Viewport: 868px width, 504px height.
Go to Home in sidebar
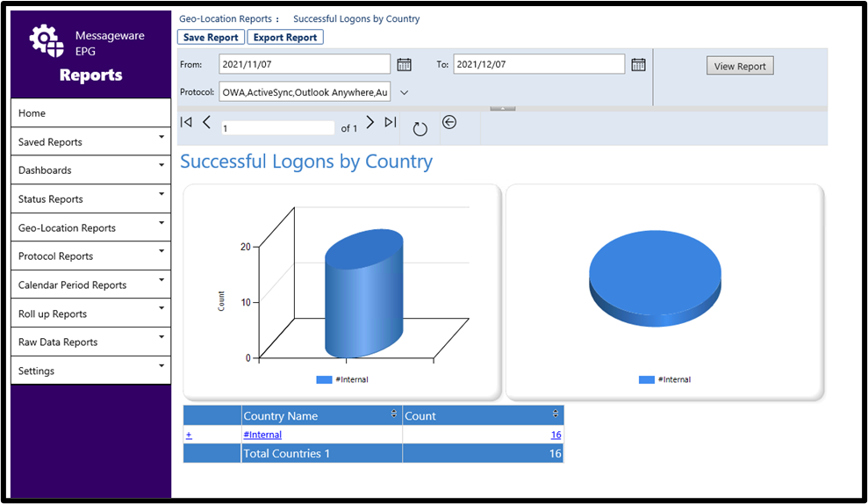click(x=90, y=113)
